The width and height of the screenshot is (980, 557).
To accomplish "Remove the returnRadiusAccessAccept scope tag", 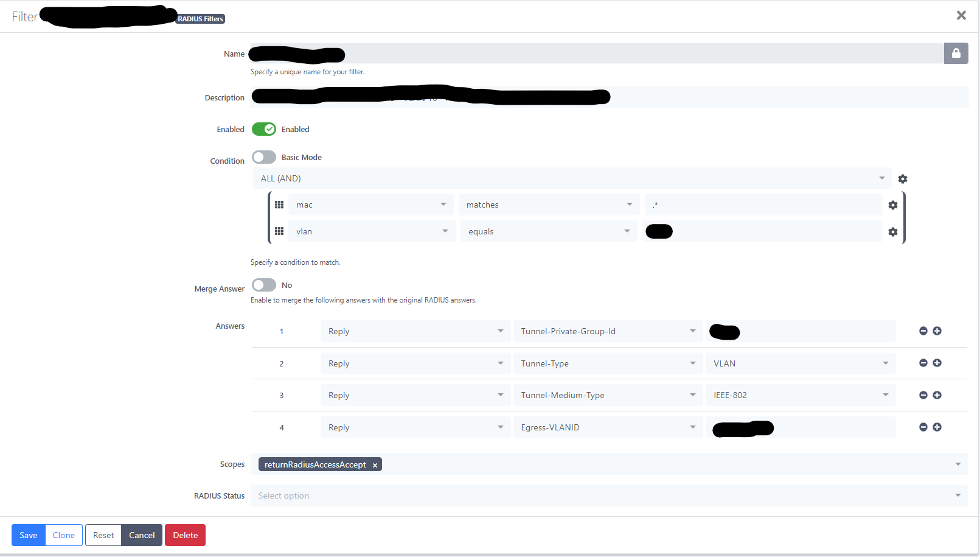I will click(x=375, y=464).
